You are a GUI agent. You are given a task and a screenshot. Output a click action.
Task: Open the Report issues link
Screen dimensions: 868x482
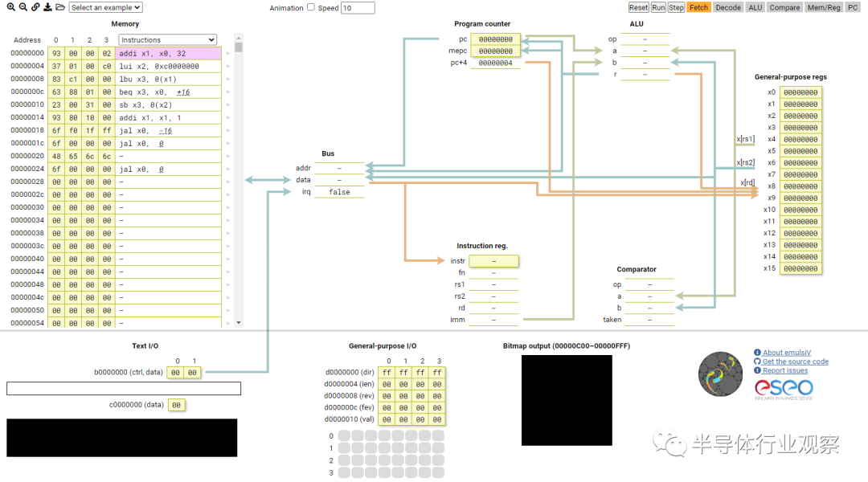click(785, 371)
